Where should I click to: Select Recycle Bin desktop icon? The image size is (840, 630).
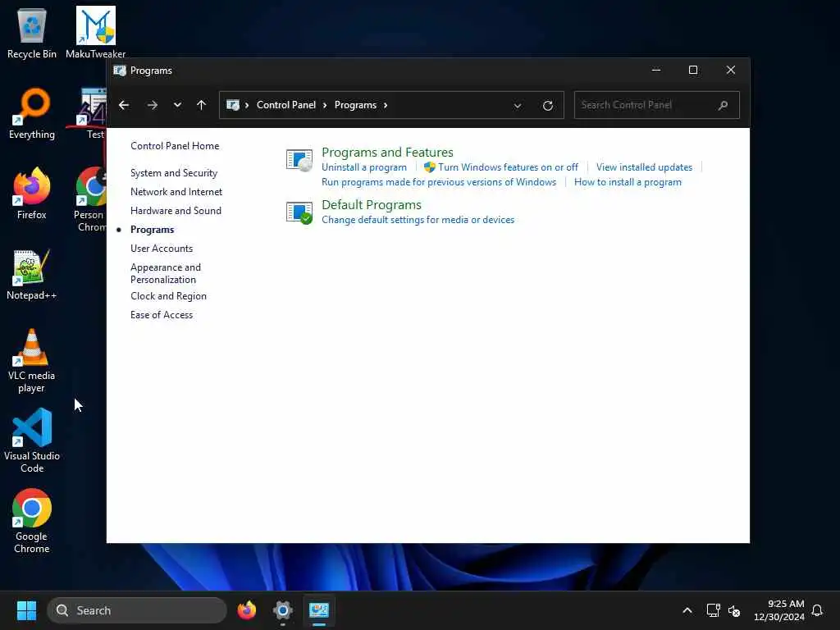32,33
